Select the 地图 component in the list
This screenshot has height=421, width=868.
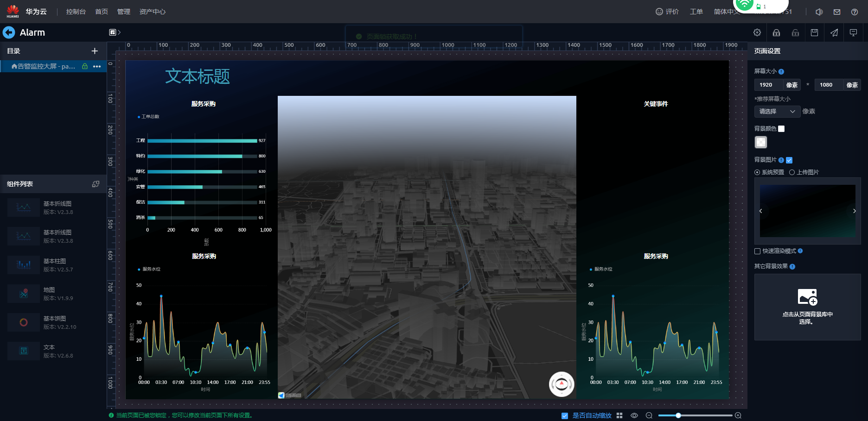tap(53, 294)
